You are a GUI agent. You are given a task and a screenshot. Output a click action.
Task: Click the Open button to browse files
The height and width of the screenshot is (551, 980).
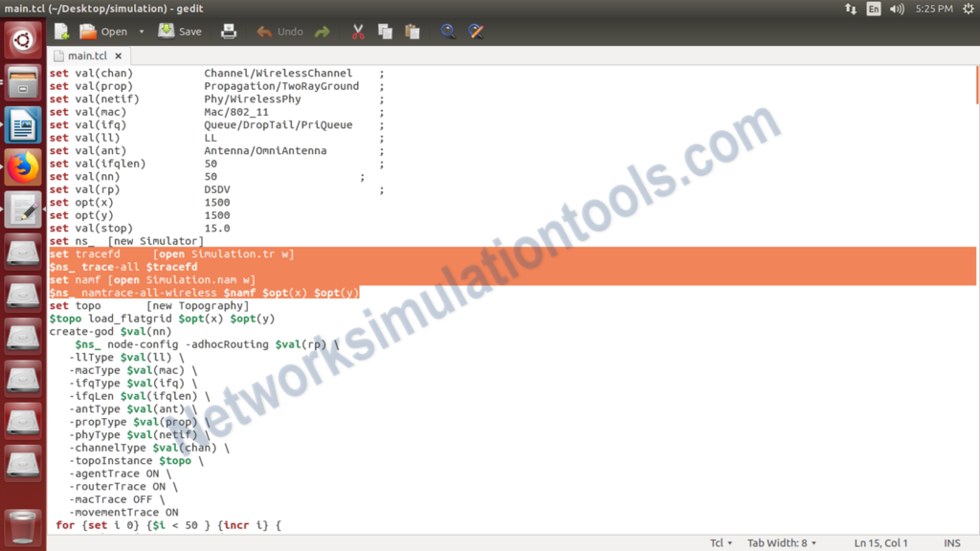(107, 31)
